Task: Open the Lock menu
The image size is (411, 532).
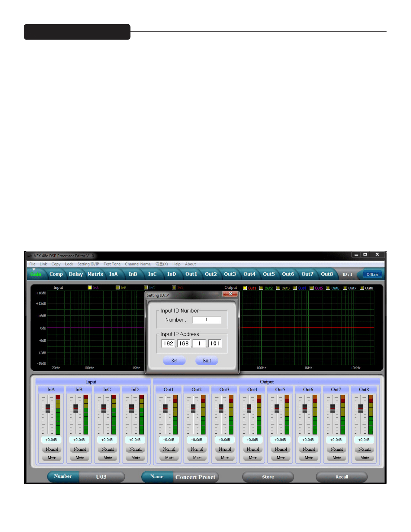Action: (x=69, y=264)
